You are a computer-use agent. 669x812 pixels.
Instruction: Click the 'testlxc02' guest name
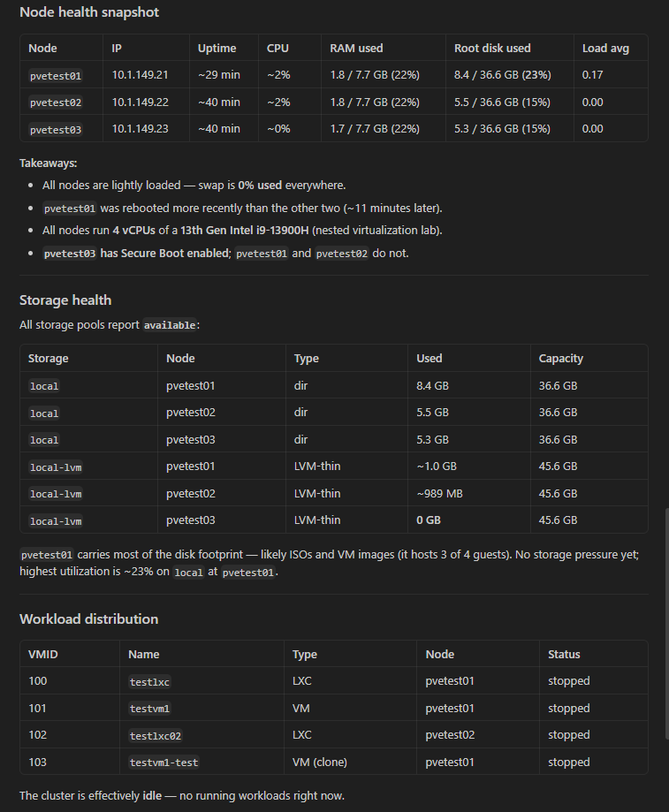[x=156, y=736]
